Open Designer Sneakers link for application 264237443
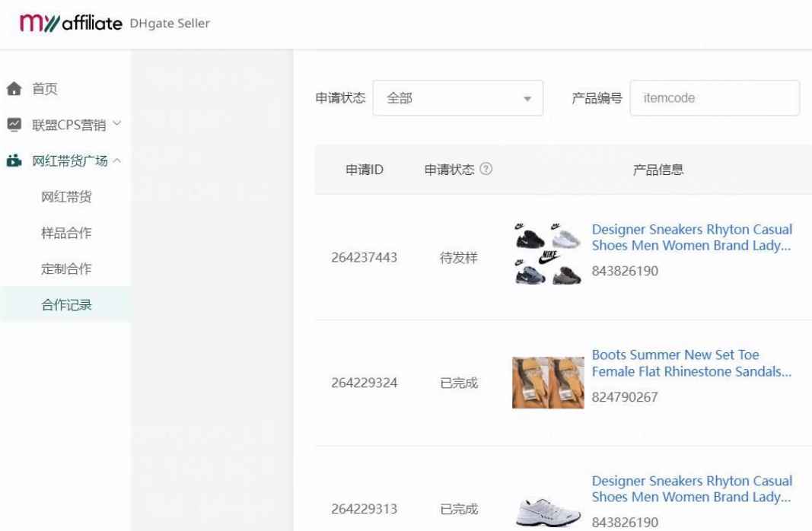Image resolution: width=812 pixels, height=531 pixels. (x=692, y=237)
